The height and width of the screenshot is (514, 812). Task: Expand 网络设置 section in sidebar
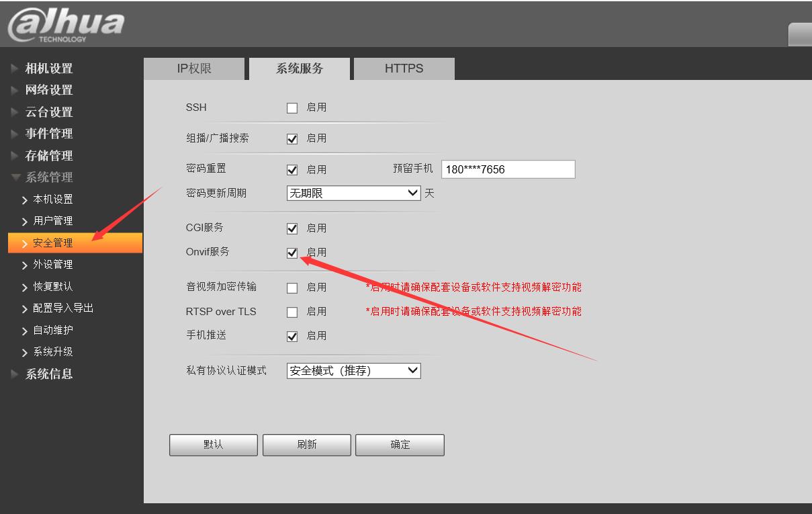pyautogui.click(x=48, y=90)
